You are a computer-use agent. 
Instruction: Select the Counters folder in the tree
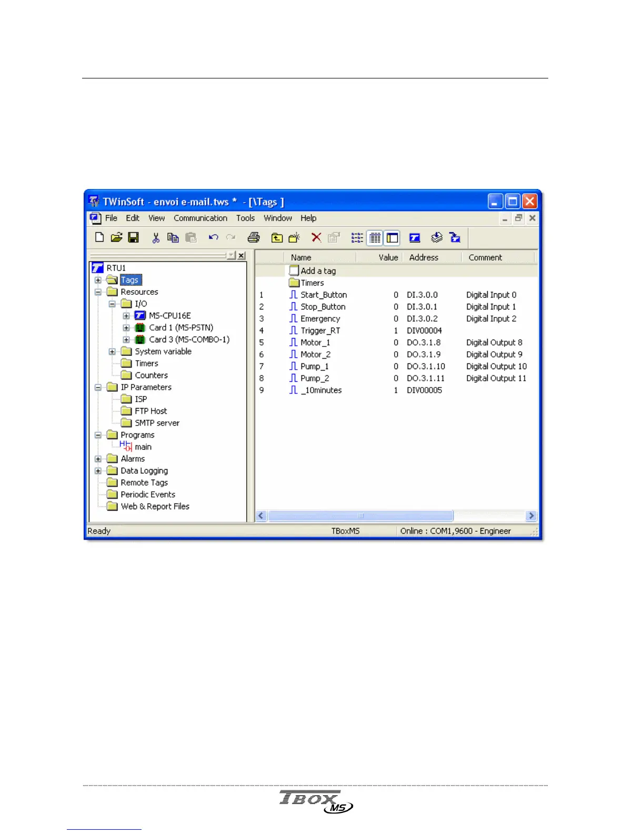(151, 375)
